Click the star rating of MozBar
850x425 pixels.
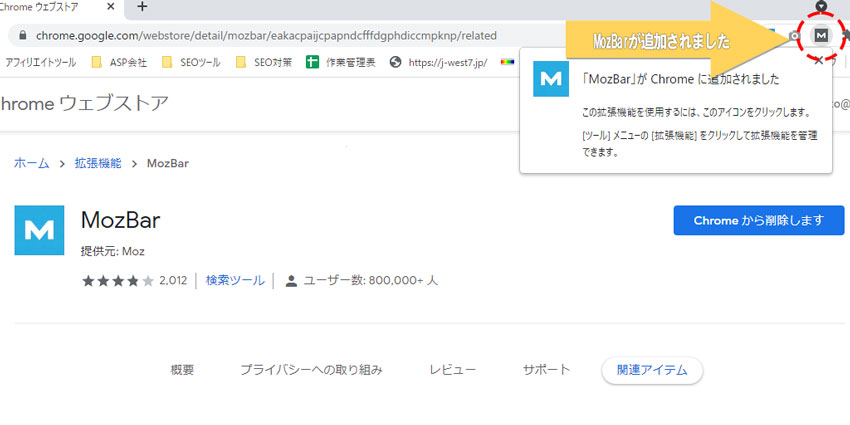[x=118, y=281]
